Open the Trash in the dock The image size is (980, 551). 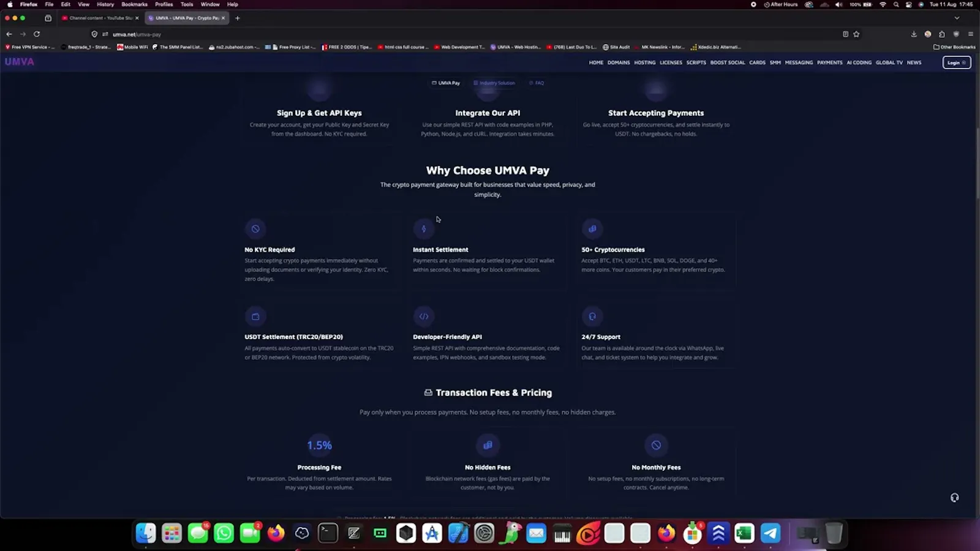pos(834,533)
